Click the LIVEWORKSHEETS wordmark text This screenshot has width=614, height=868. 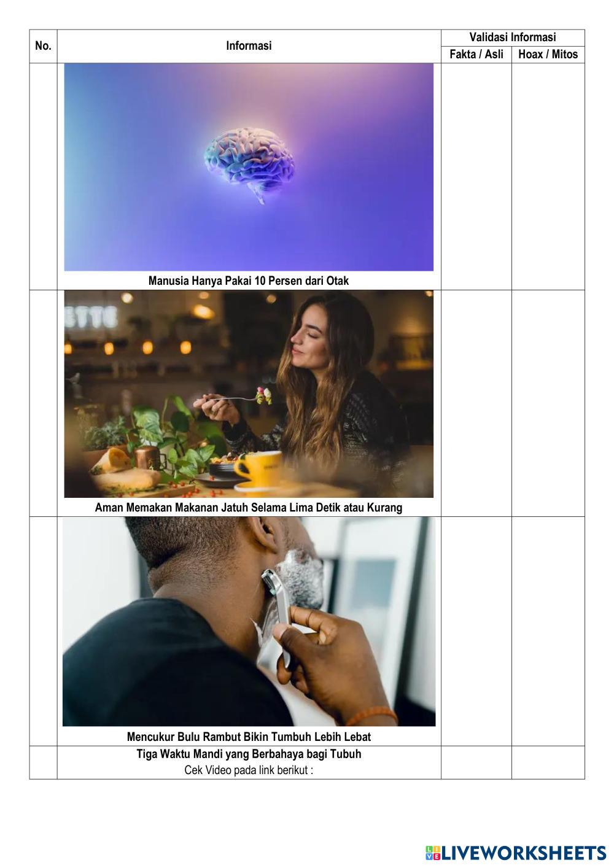(524, 853)
